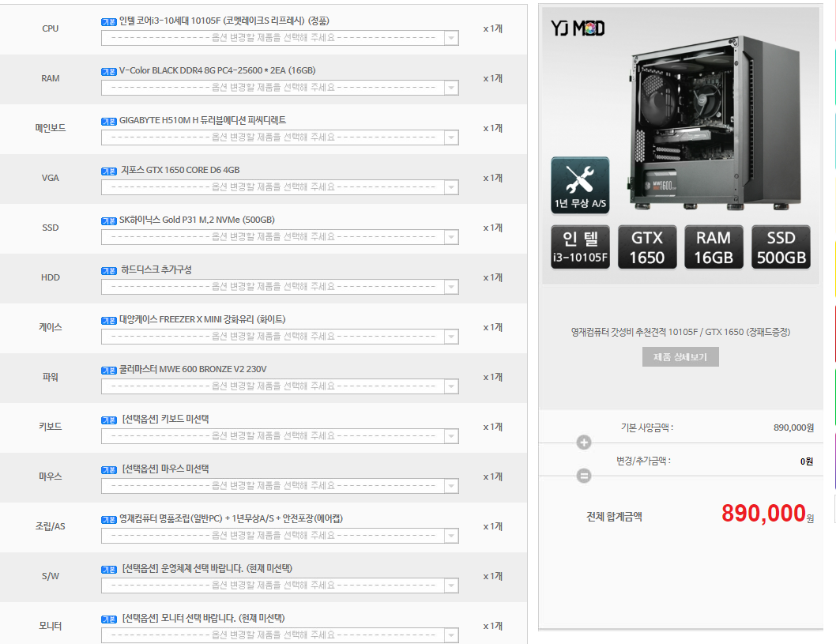Open the 마우스 option dropdown

280,486
